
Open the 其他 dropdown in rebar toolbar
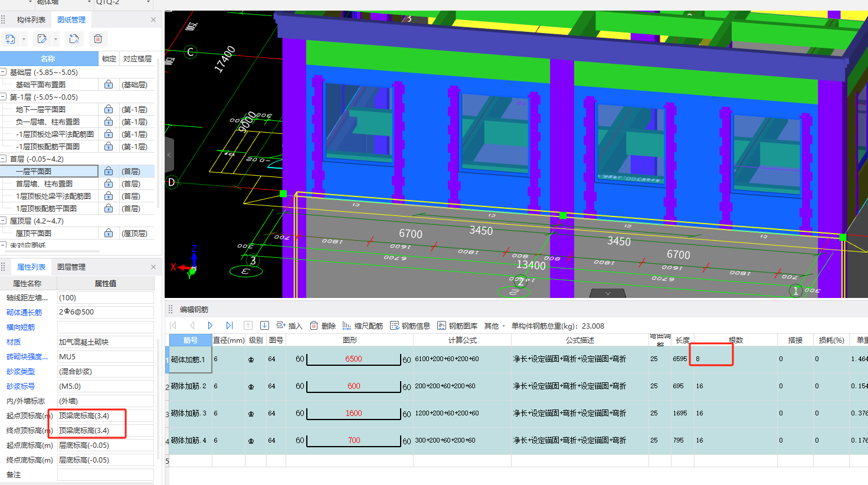pyautogui.click(x=494, y=326)
